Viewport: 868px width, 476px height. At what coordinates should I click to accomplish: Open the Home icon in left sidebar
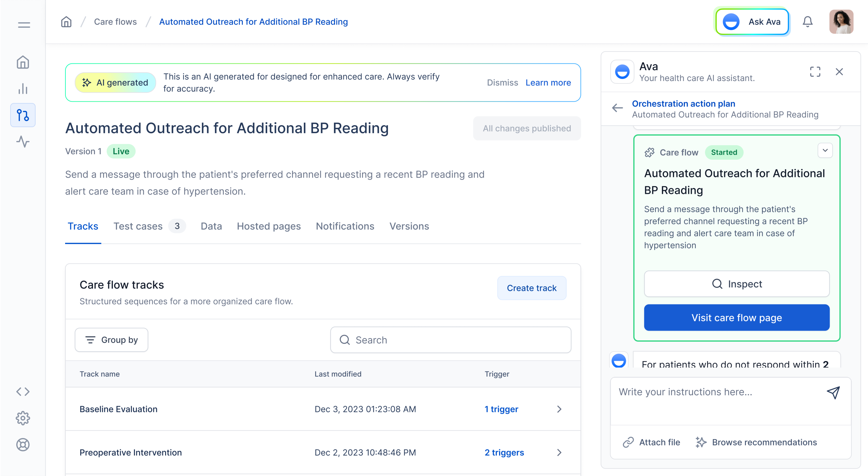coord(23,62)
